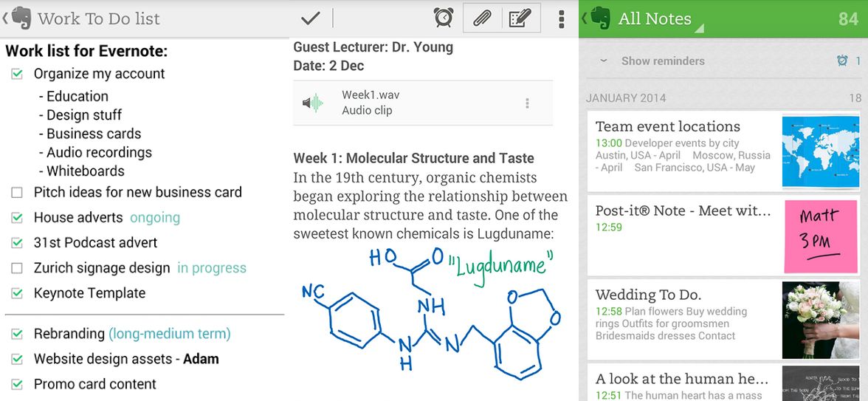The height and width of the screenshot is (401, 868).
Task: Check Pitch ideas for new business card
Action: coord(17,193)
